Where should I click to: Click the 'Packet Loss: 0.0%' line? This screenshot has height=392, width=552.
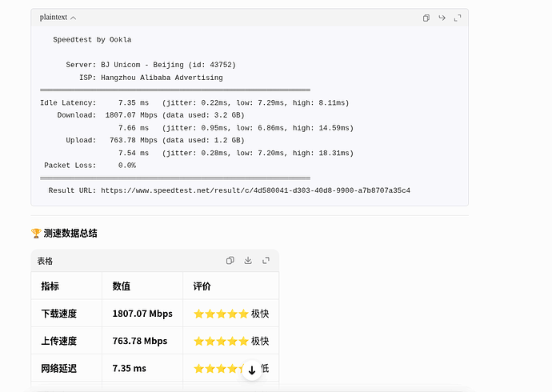pos(90,165)
